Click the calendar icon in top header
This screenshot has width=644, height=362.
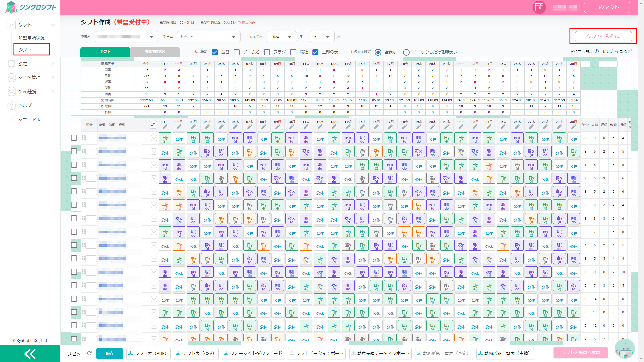point(539,7)
